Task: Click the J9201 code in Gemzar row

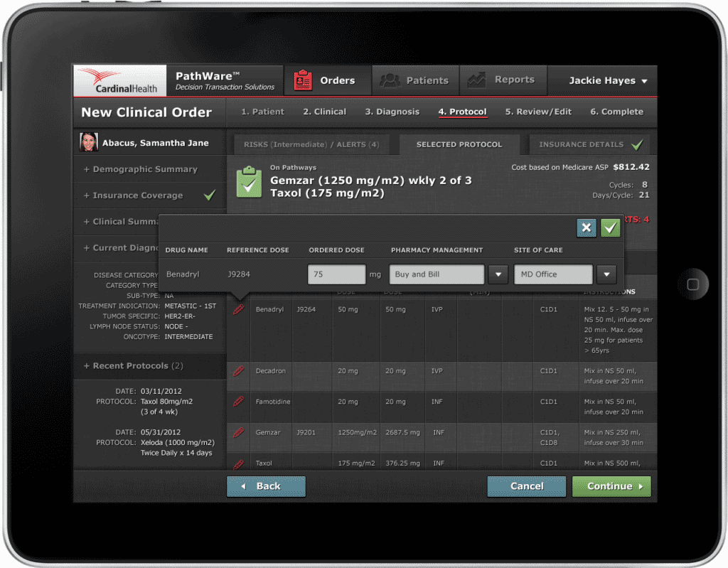Action: (x=306, y=432)
